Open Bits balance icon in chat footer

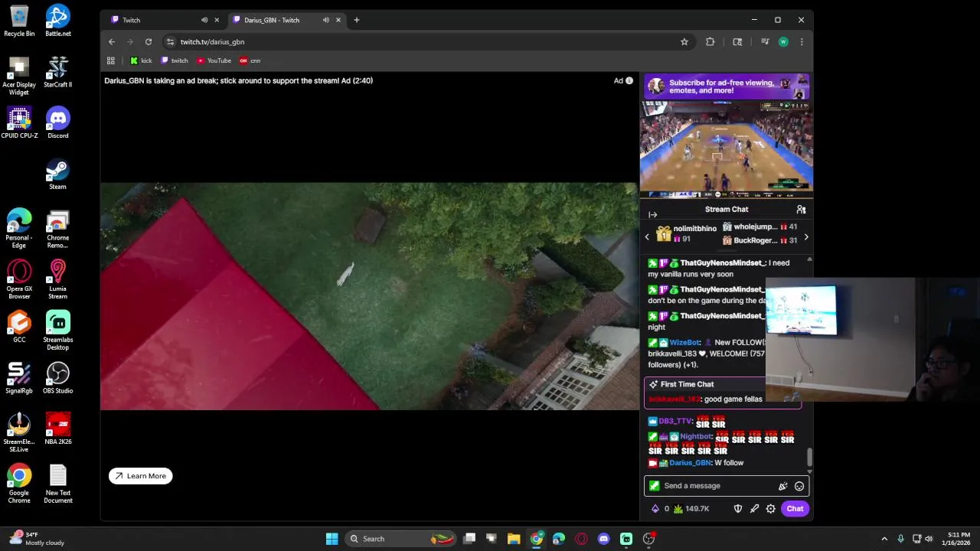click(x=655, y=509)
